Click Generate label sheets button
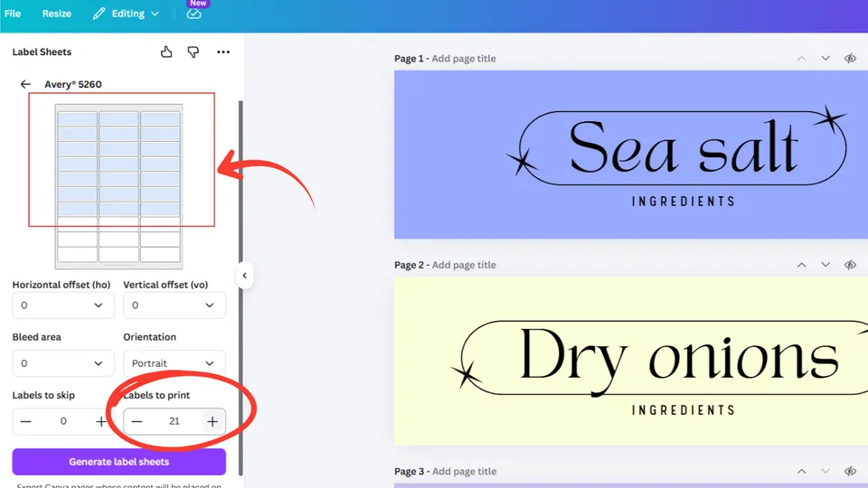868x488 pixels. [x=119, y=462]
